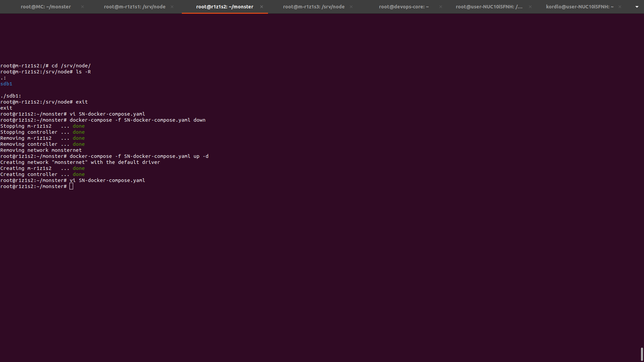The image size is (644, 362).
Task: Switch to root@MC: ~/monster tab
Action: [46, 7]
